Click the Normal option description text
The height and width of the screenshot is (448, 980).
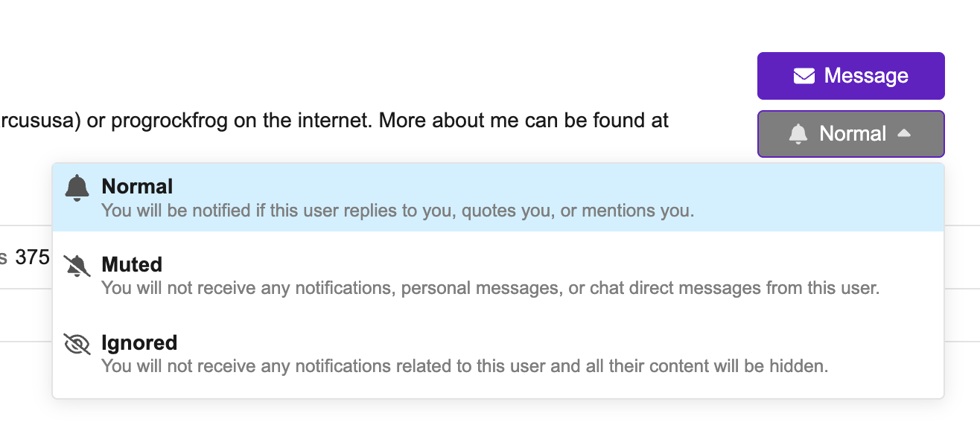[x=398, y=211]
